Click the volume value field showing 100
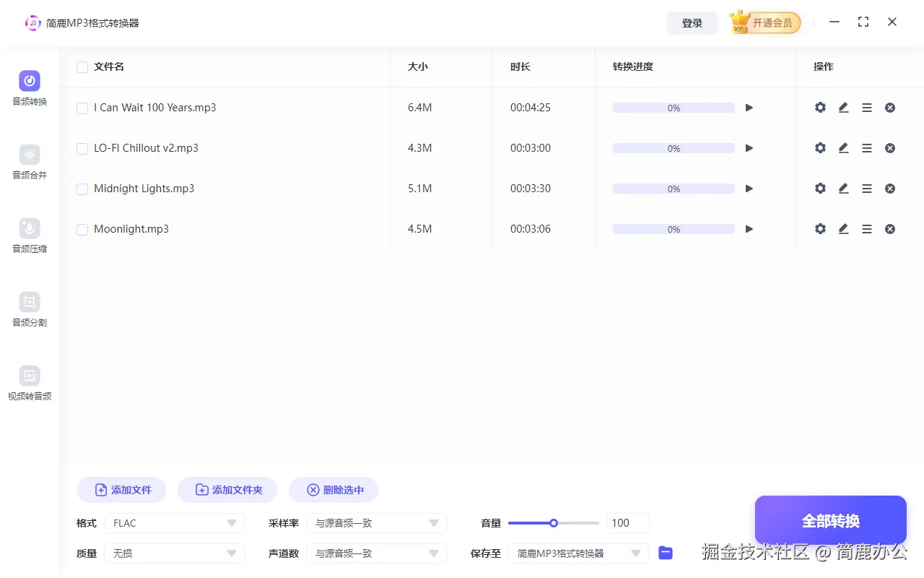924x578 pixels. click(628, 523)
